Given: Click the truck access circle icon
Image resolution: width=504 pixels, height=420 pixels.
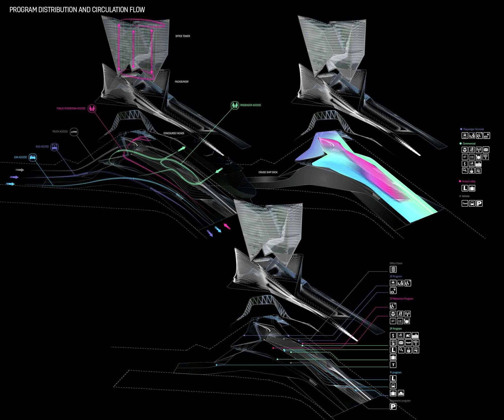Looking at the screenshot, I should pos(74,132).
